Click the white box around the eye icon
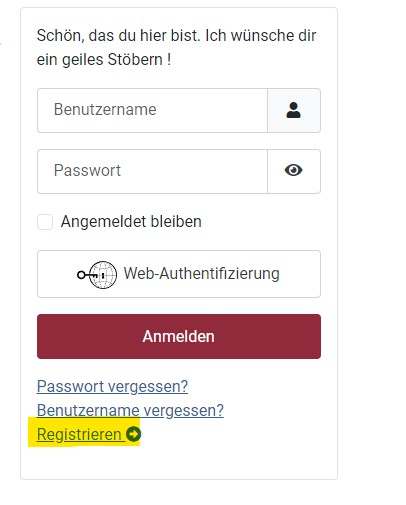 294,171
